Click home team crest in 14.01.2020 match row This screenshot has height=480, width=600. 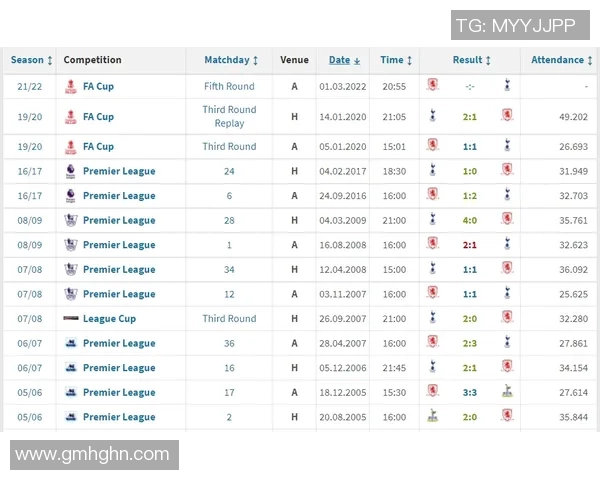click(433, 116)
